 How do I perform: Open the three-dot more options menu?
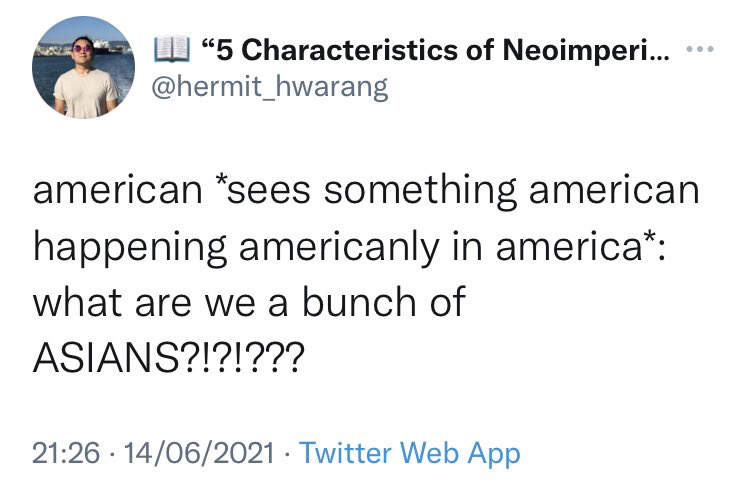click(704, 48)
